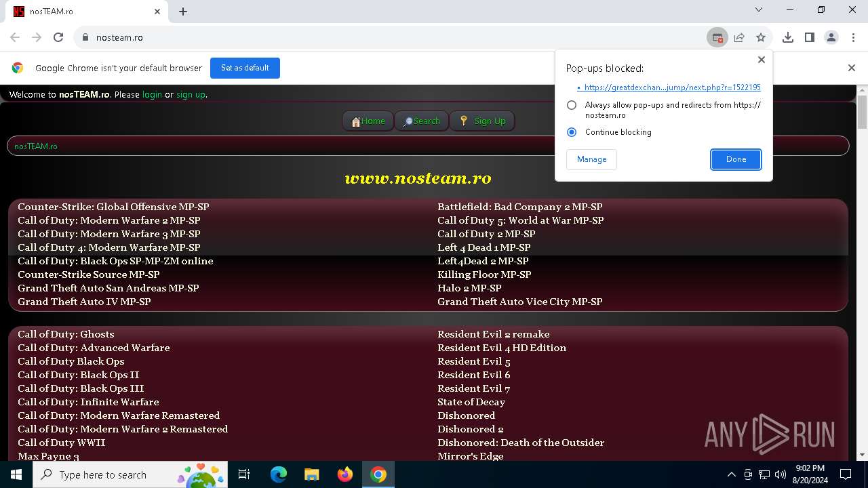Open the Chrome downloads icon
The width and height of the screenshot is (868, 488).
pyautogui.click(x=788, y=37)
